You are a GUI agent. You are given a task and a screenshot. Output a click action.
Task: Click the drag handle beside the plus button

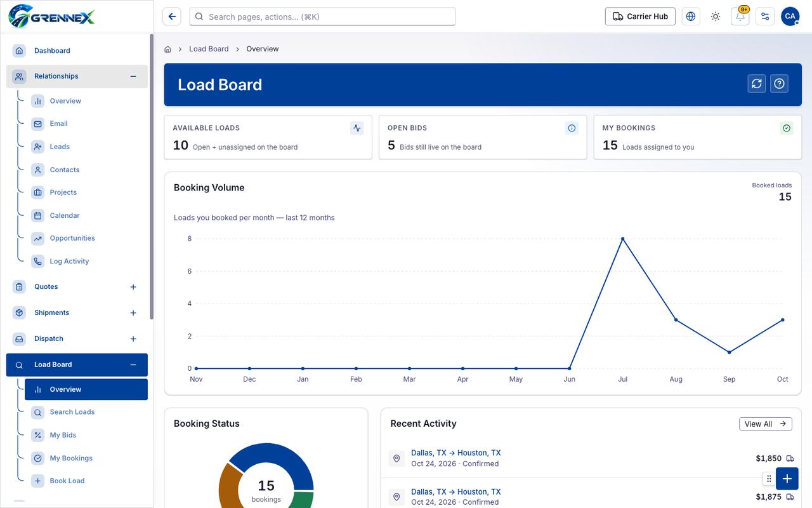[x=769, y=479]
